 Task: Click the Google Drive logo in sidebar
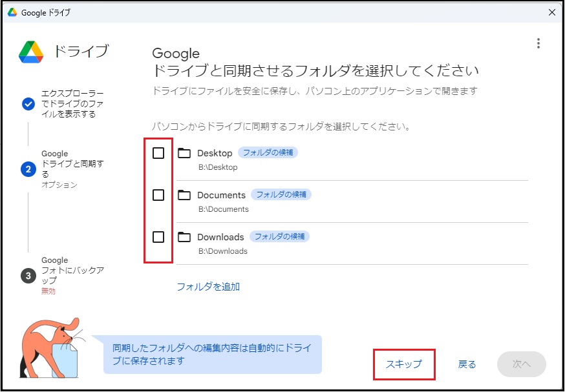(30, 52)
